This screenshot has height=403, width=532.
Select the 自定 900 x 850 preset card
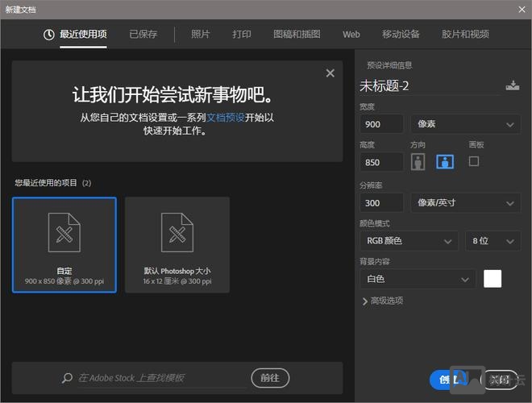tap(64, 245)
